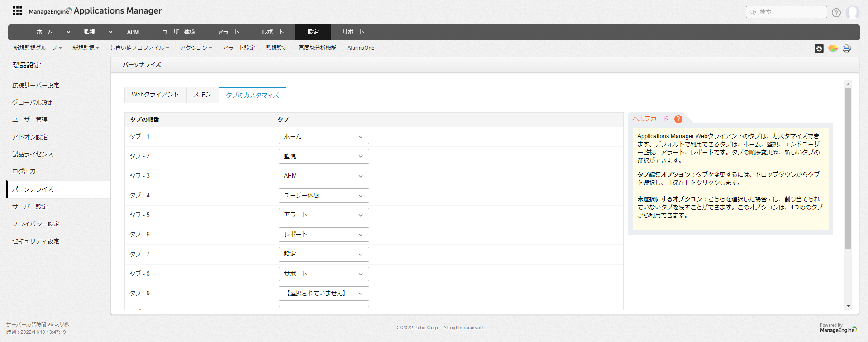Expand the ホーム menu arrow

(x=68, y=32)
